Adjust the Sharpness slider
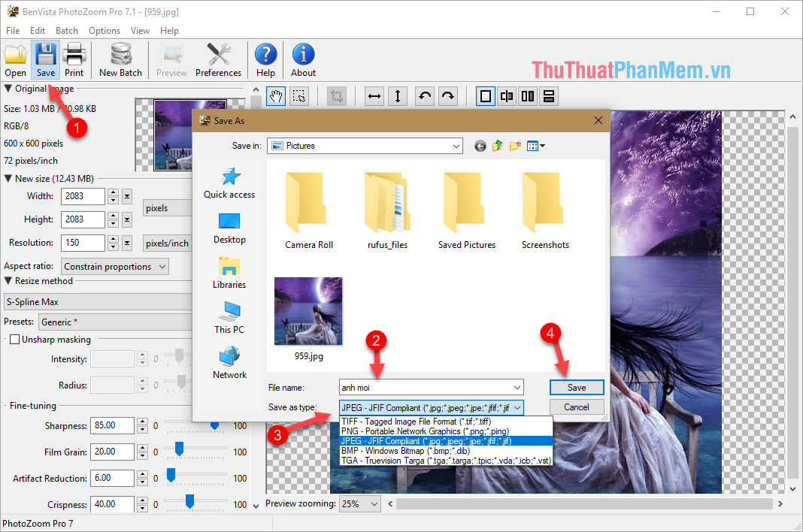The height and width of the screenshot is (532, 803). point(214,425)
